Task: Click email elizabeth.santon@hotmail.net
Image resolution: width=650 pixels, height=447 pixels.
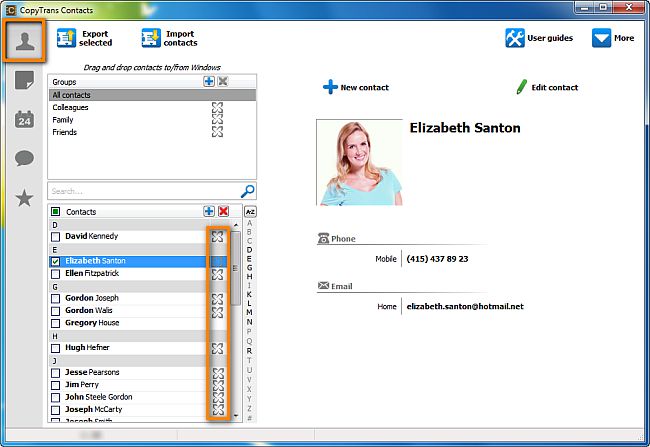Action: pyautogui.click(x=465, y=307)
